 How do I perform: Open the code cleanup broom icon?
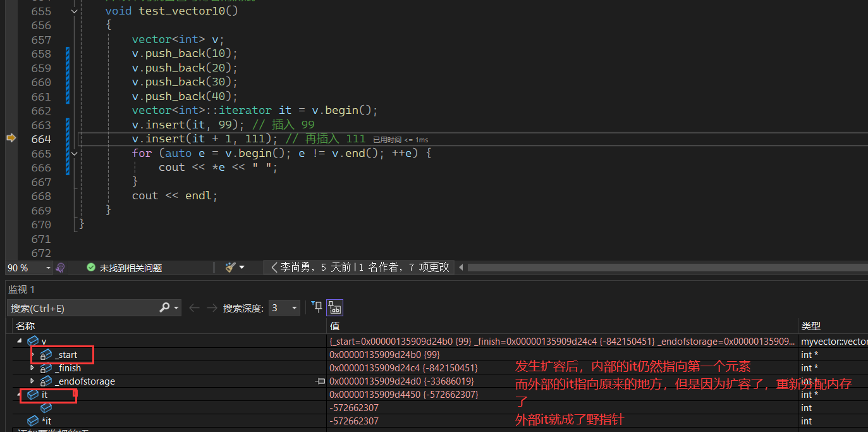[230, 268]
